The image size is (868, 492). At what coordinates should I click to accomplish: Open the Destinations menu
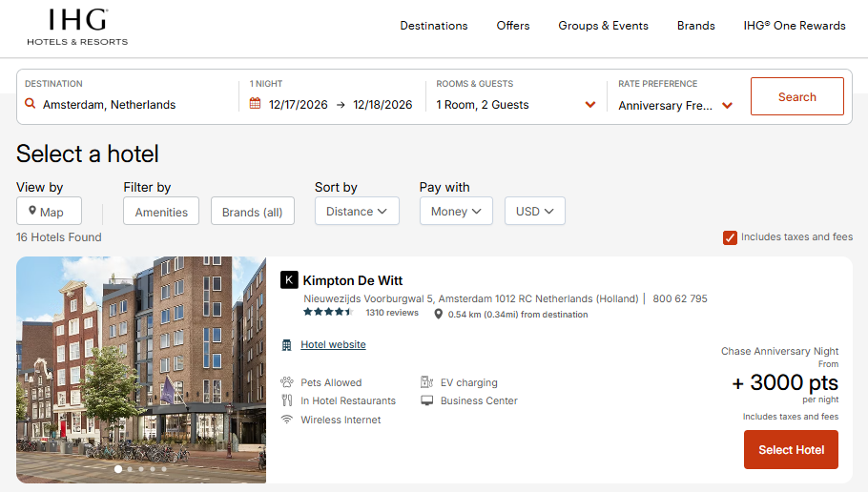coord(433,26)
